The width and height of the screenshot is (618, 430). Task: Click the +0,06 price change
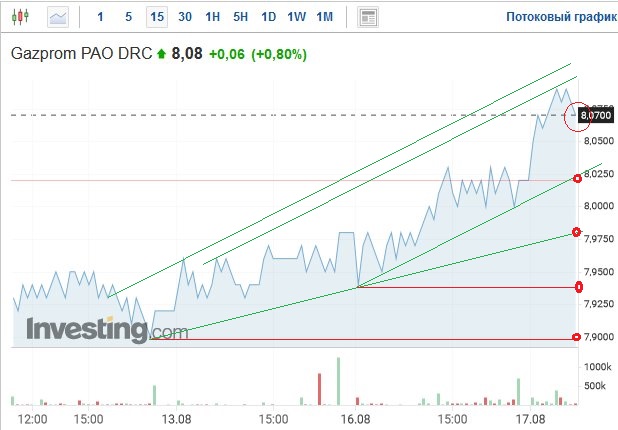[x=227, y=54]
